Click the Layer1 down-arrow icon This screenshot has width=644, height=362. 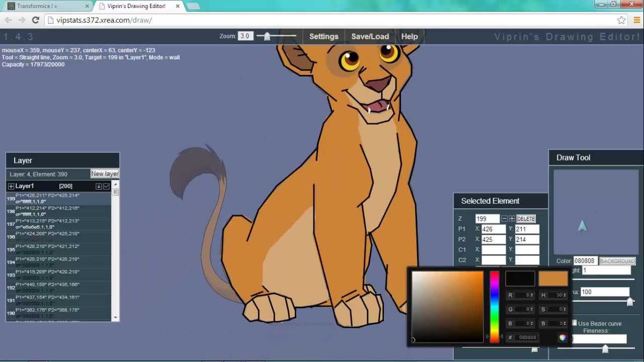click(x=99, y=186)
